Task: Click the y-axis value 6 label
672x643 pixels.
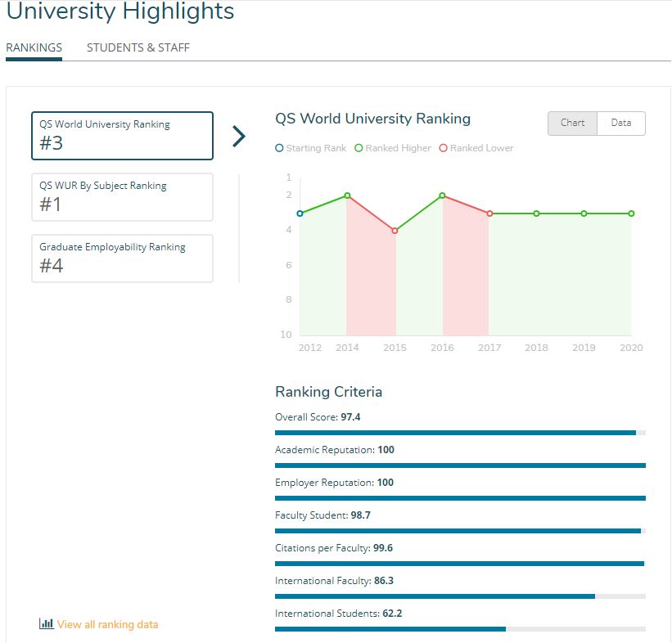Action: pos(289,265)
